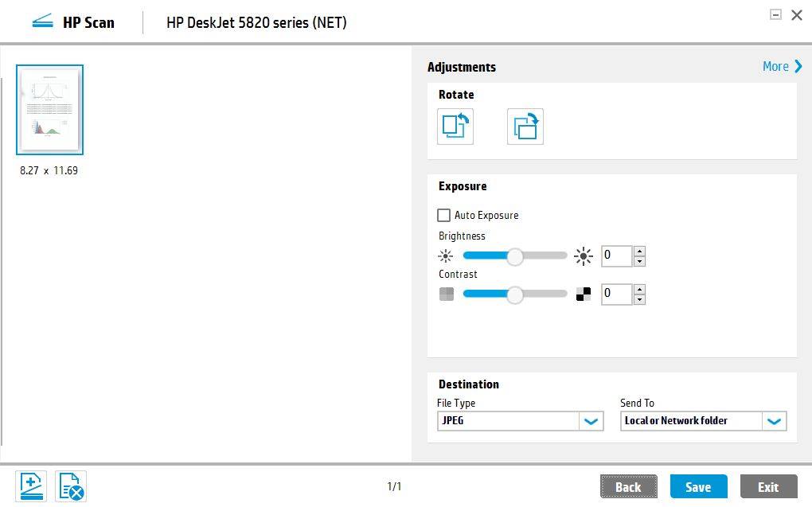The height and width of the screenshot is (507, 812).
Task: Decrease the Contrast value with down arrow
Action: tap(639, 299)
